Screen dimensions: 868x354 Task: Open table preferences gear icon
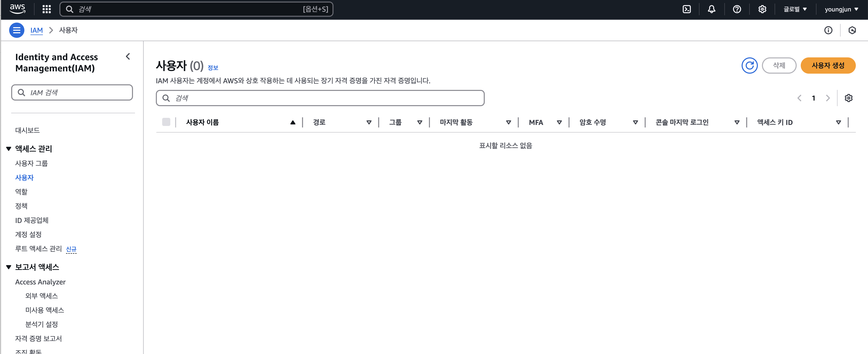pos(848,98)
